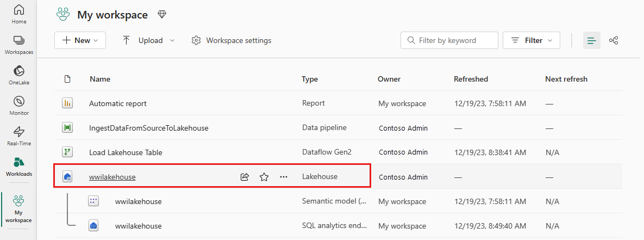The height and width of the screenshot is (240, 644).
Task: Click the Lakehouse type cell
Action: (x=320, y=177)
